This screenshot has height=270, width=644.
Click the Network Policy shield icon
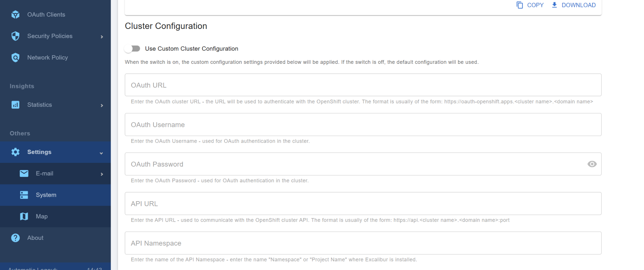(x=15, y=58)
